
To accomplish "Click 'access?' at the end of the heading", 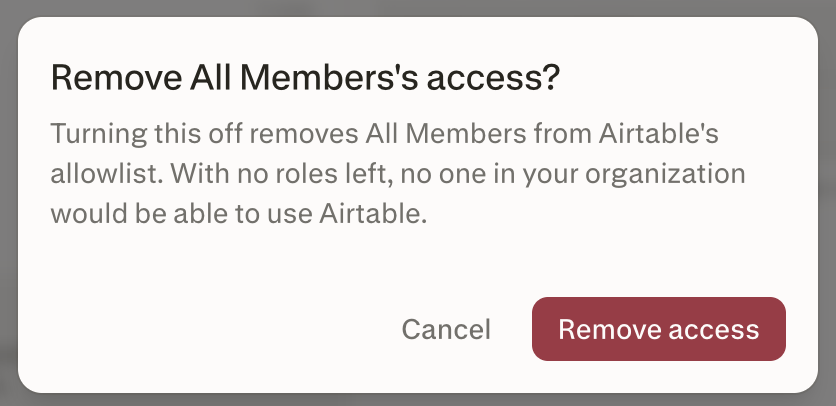I will [494, 79].
